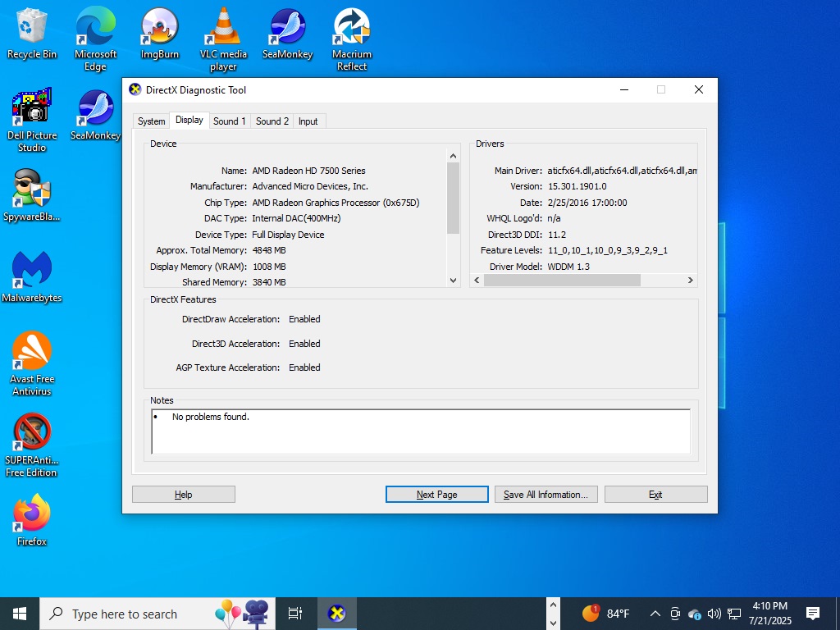
Task: Select the SeaMonkey icon beside VLC
Action: pos(288,33)
